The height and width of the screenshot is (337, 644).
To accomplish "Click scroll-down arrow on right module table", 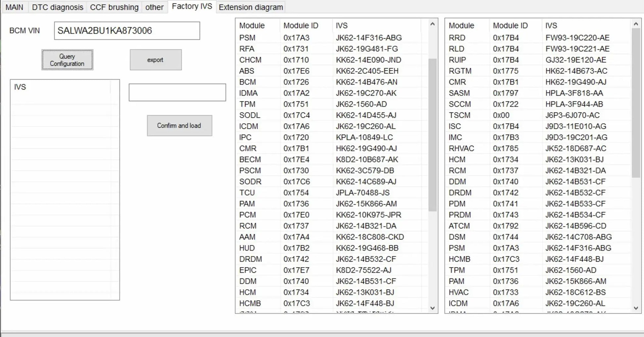I will coord(636,308).
